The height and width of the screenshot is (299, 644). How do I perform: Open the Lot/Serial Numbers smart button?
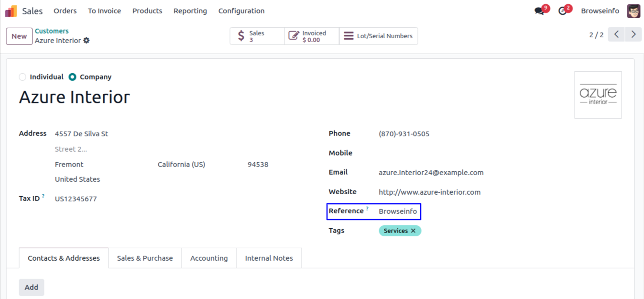point(378,36)
